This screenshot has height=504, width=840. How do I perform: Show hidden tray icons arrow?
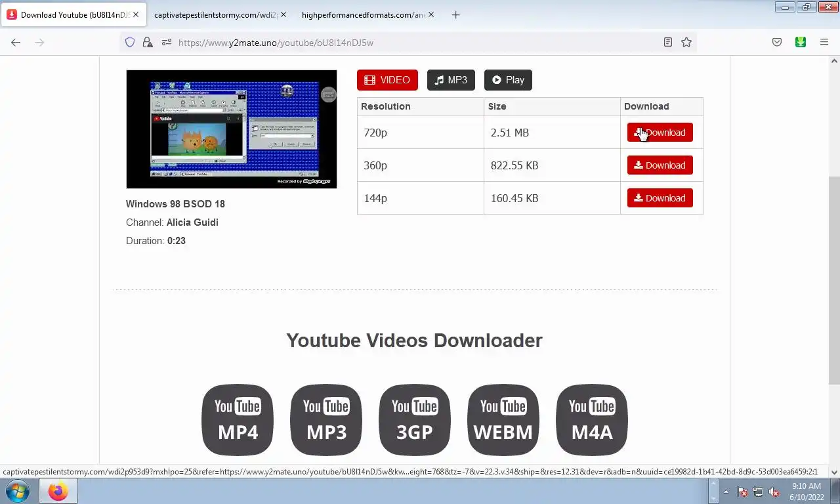coord(726,492)
